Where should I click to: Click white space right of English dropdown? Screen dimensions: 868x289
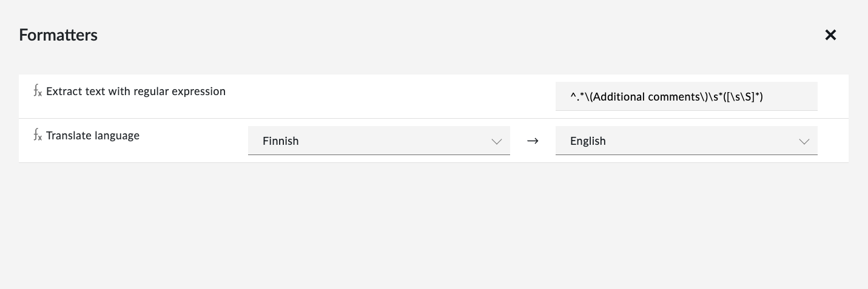click(833, 141)
